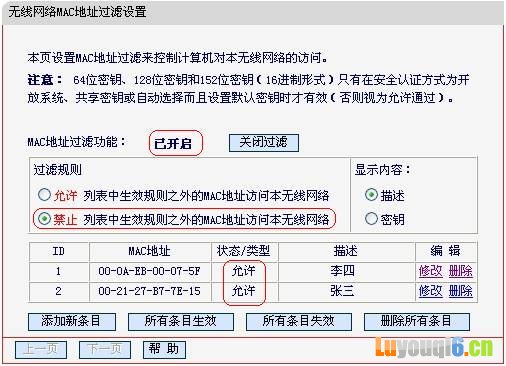Click the 下一页 next page button
This screenshot has width=506, height=366.
pyautogui.click(x=105, y=349)
